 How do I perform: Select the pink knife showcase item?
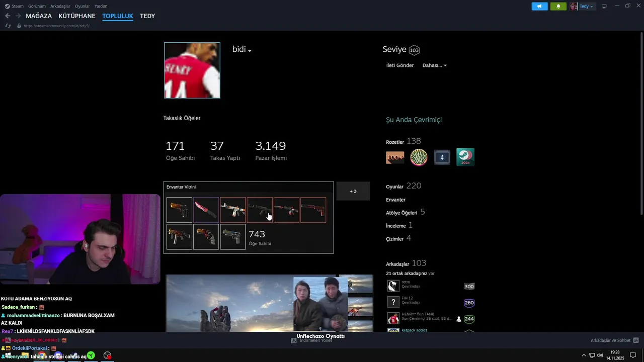pos(206,210)
